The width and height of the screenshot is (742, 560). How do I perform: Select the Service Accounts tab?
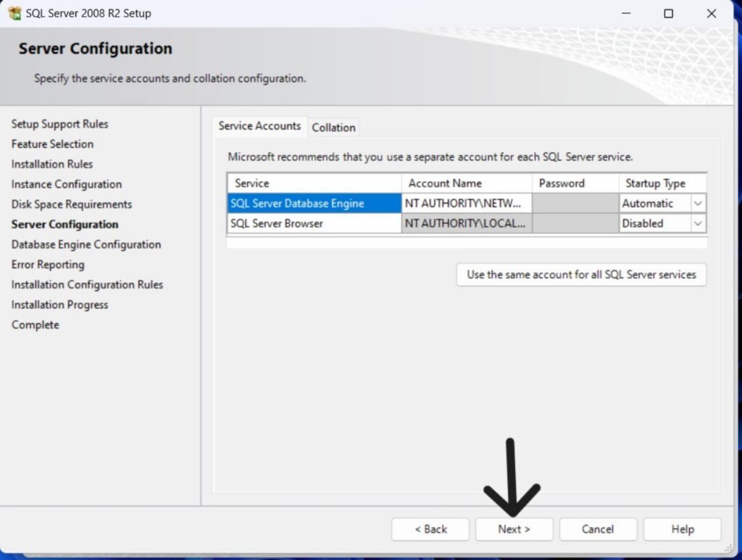pyautogui.click(x=259, y=126)
